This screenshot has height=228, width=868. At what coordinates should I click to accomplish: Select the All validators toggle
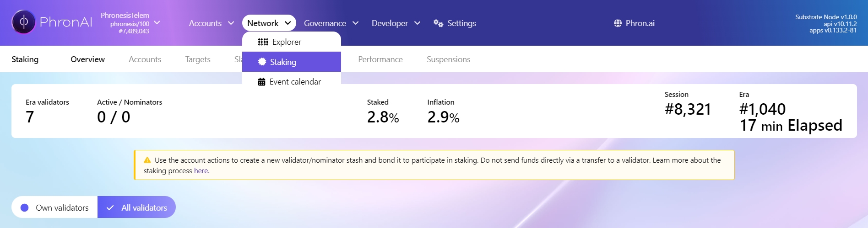[x=137, y=207]
